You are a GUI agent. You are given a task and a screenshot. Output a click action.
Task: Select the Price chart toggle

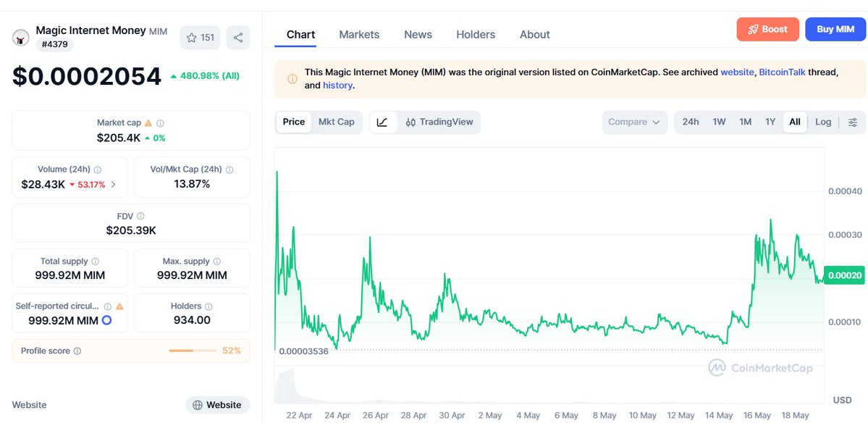tap(293, 122)
